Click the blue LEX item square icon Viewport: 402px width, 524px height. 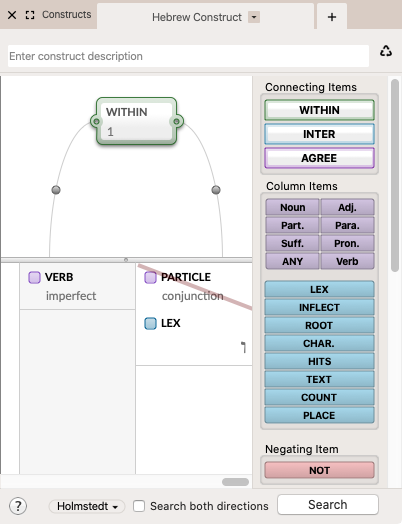150,323
